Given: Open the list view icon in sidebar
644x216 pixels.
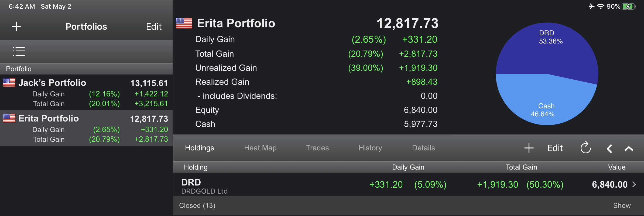Looking at the screenshot, I should pyautogui.click(x=19, y=52).
